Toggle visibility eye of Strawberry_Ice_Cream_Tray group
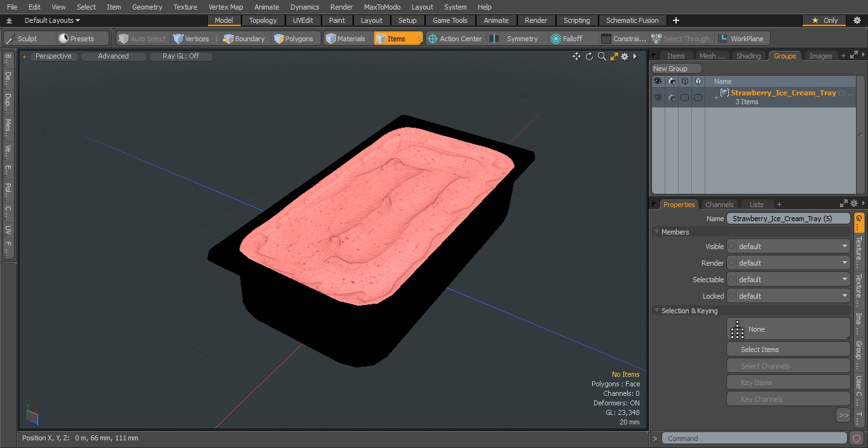Image resolution: width=868 pixels, height=448 pixels. click(658, 97)
